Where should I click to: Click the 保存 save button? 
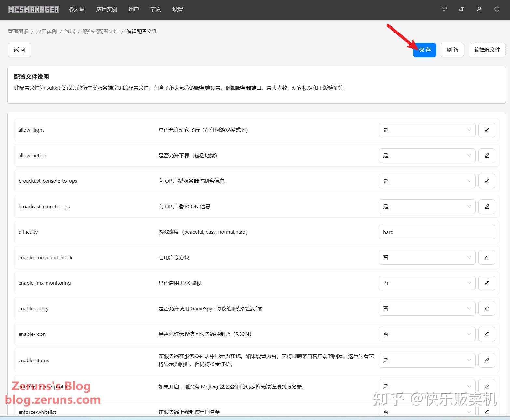click(425, 50)
